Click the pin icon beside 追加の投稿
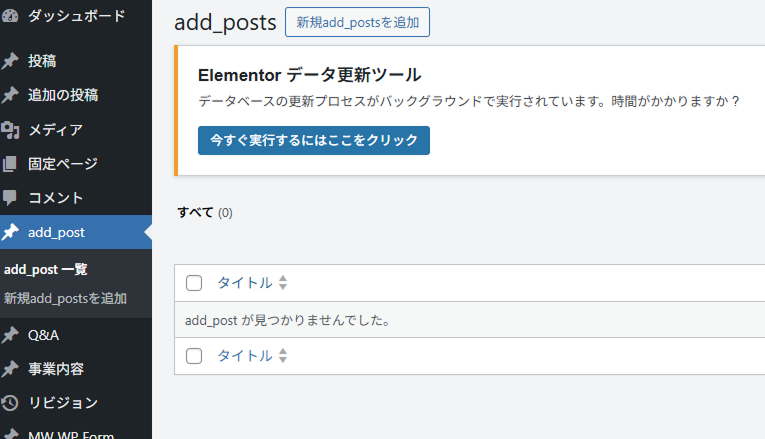The image size is (765, 439). [x=10, y=95]
